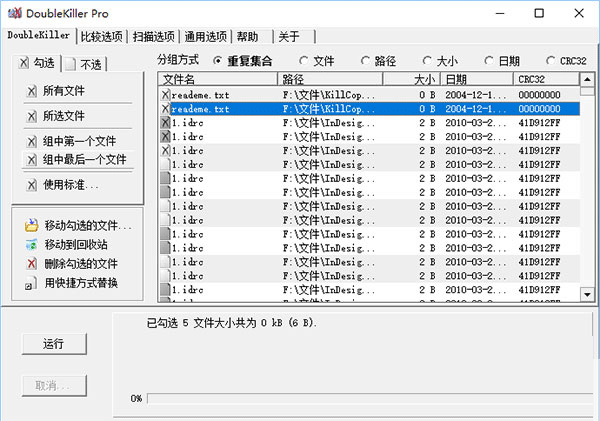Open the 通用选项 tab
This screenshot has height=421, width=600.
205,37
